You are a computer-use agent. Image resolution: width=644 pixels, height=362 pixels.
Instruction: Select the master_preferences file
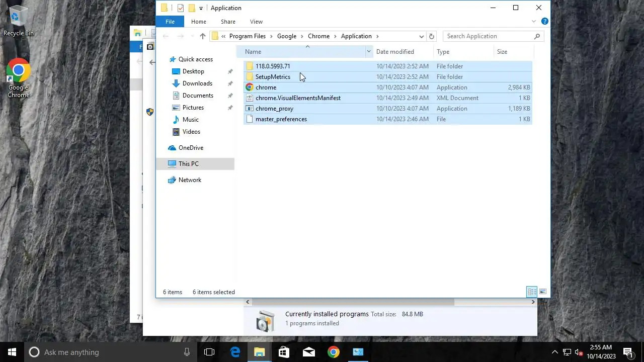tap(387, 119)
